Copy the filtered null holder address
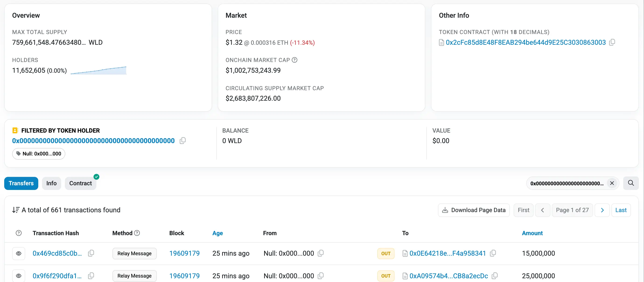The width and height of the screenshot is (644, 282). 183,141
